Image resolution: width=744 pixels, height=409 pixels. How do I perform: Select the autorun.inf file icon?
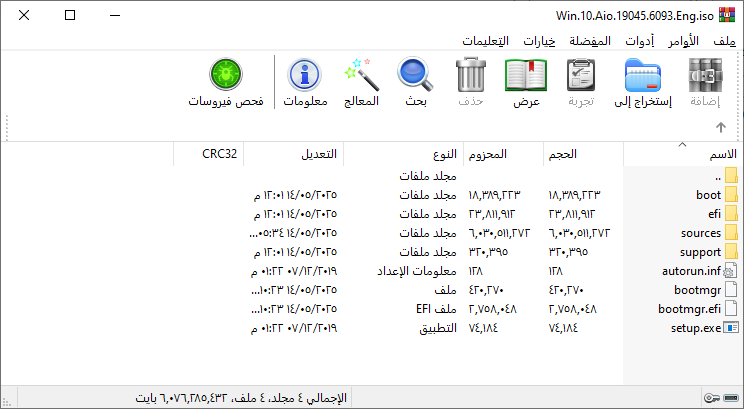point(731,271)
